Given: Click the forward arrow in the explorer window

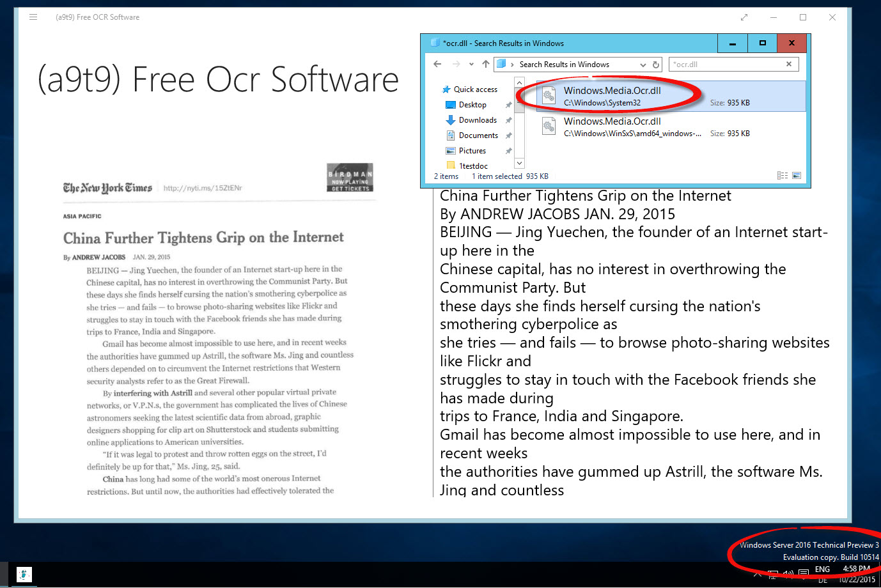Looking at the screenshot, I should tap(456, 64).
